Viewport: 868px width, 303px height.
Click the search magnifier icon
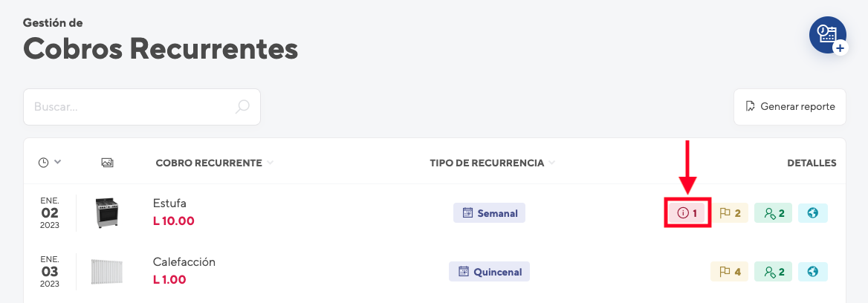tap(242, 107)
